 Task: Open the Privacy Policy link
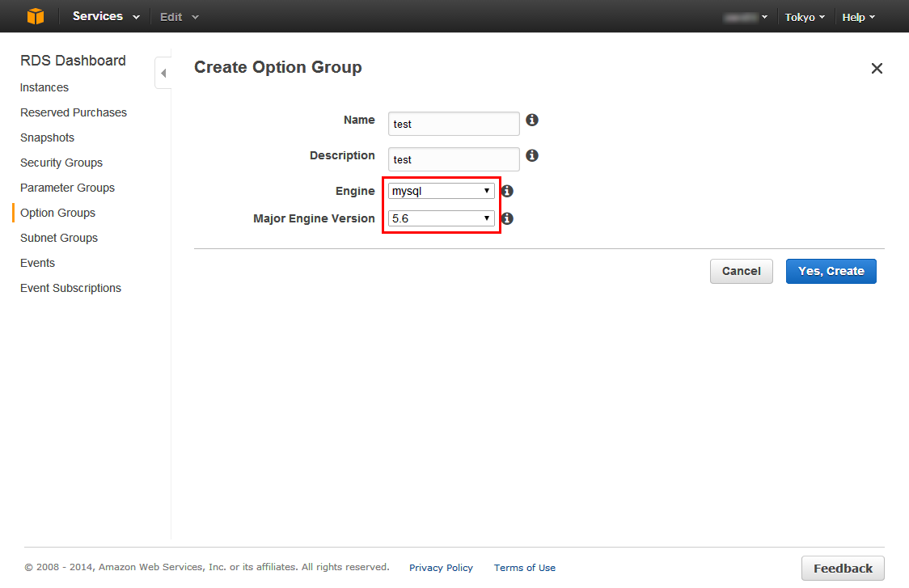point(441,568)
